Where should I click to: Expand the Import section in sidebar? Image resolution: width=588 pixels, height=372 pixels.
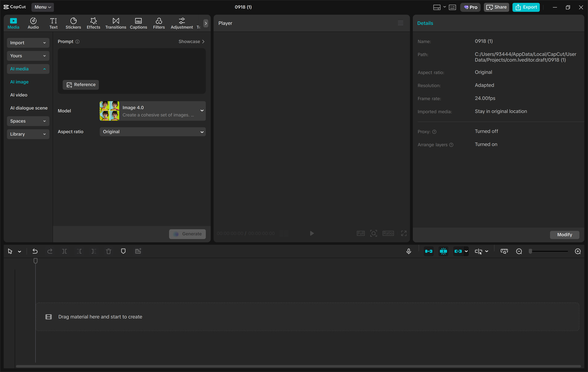(x=28, y=43)
